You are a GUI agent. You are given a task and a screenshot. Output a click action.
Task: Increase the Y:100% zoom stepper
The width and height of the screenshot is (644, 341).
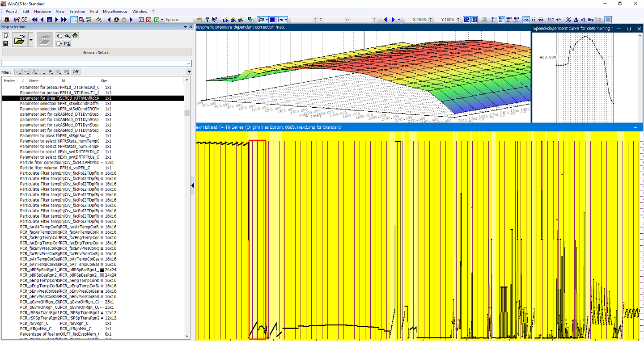pyautogui.click(x=458, y=18)
